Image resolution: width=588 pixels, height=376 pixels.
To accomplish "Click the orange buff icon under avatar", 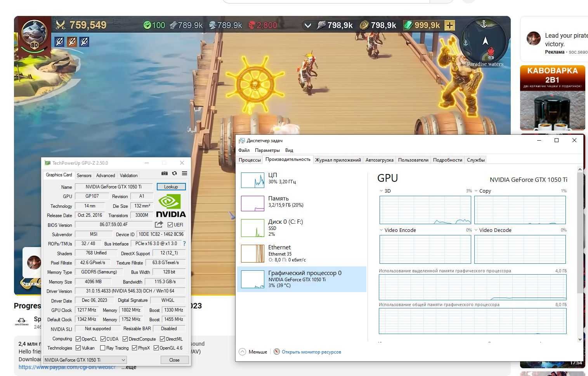I will tap(72, 41).
